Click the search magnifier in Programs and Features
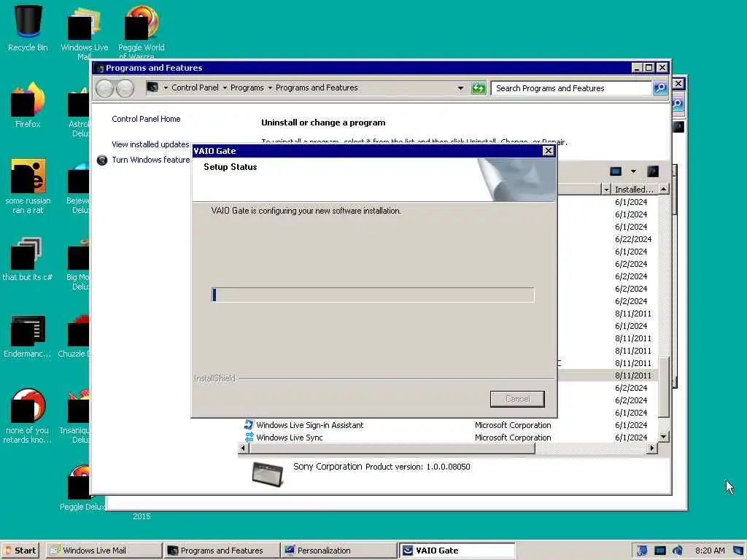Image resolution: width=747 pixels, height=560 pixels. 659,88
